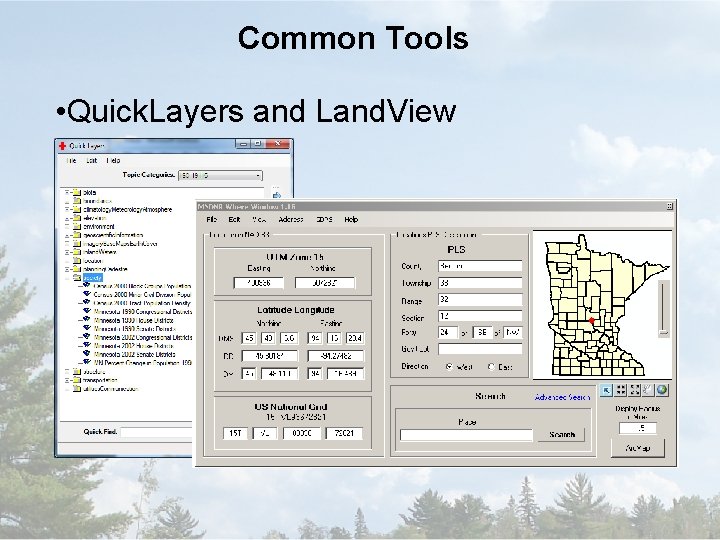
Task: Click the ArcMap button
Action: click(x=637, y=448)
